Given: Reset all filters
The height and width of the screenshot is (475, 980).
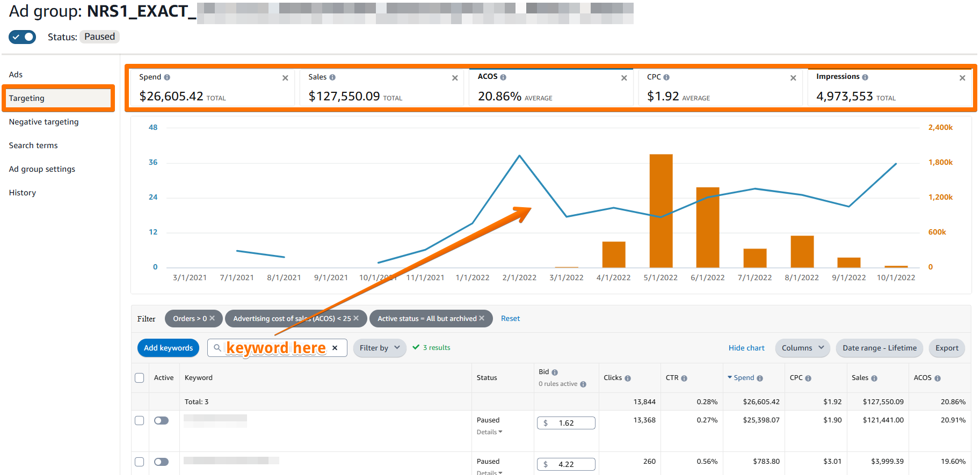Looking at the screenshot, I should tap(510, 318).
